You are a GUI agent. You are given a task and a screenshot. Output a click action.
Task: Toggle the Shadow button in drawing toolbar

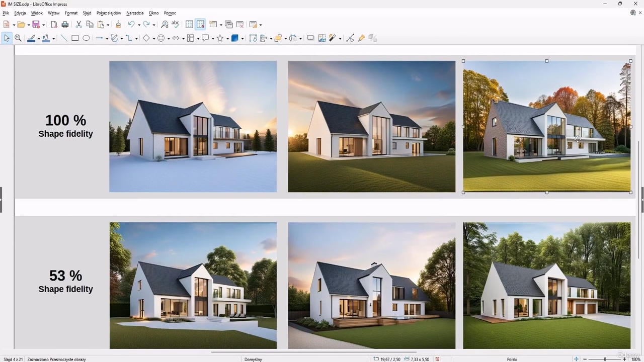[x=310, y=38]
